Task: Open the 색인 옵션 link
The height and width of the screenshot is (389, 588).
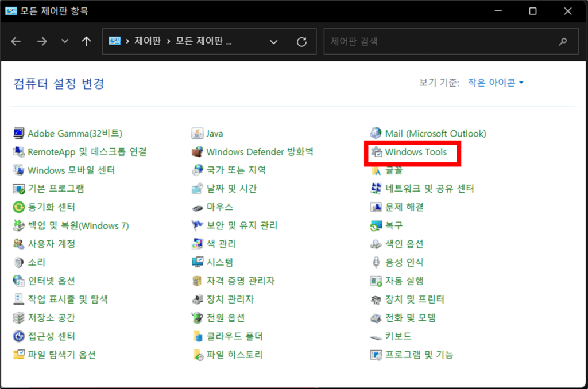Action: click(x=405, y=244)
